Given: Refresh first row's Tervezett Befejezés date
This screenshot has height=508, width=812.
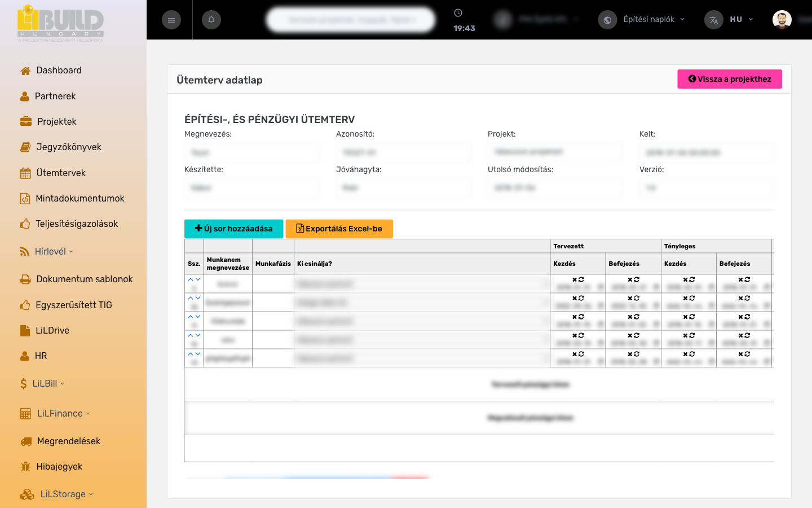Looking at the screenshot, I should (637, 279).
